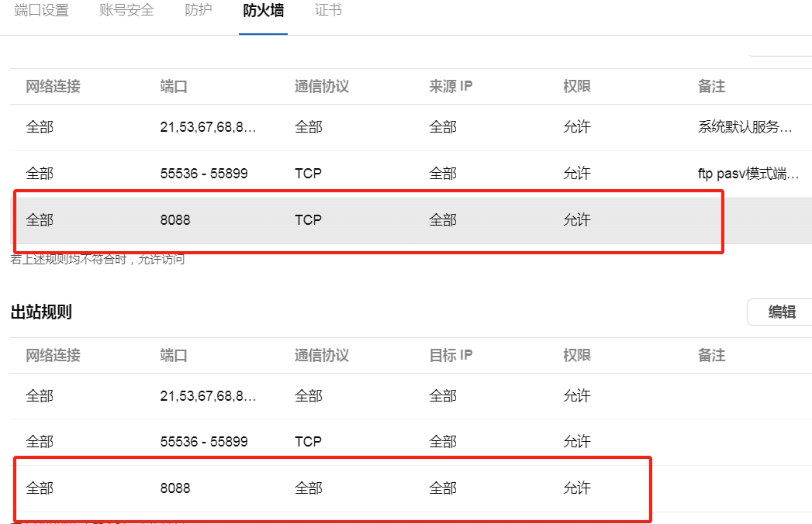Click the 防火墙 tab
Viewport: 812px width, 524px height.
[x=263, y=10]
